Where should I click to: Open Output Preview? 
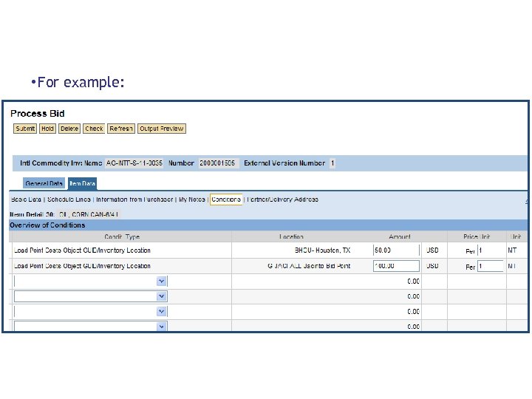(x=162, y=129)
